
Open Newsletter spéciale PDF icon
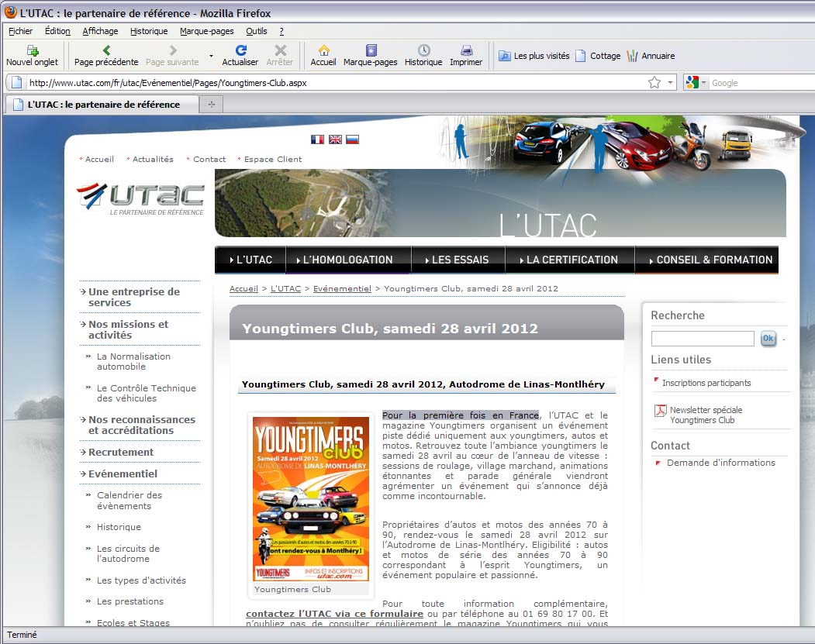(660, 411)
